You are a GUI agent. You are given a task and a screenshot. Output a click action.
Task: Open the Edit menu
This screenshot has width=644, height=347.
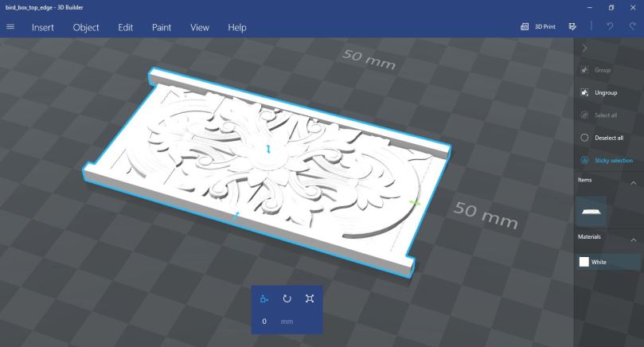(125, 28)
